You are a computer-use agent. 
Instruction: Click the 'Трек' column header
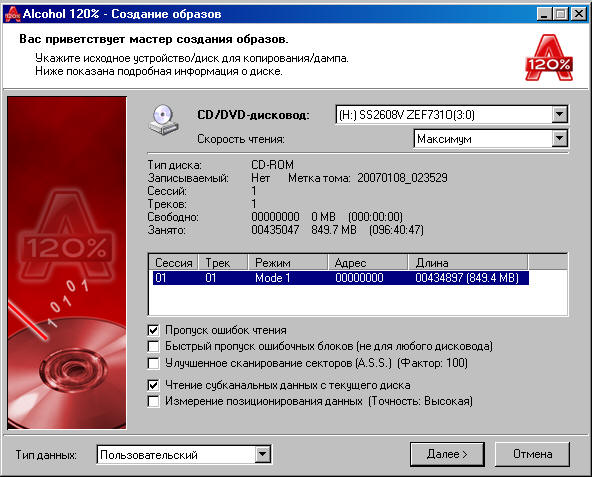223,262
